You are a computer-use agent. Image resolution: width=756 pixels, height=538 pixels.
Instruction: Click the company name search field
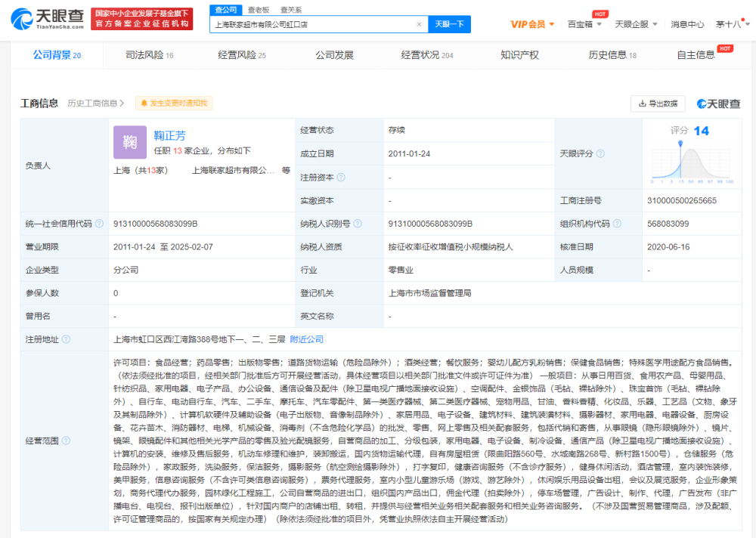click(x=313, y=24)
